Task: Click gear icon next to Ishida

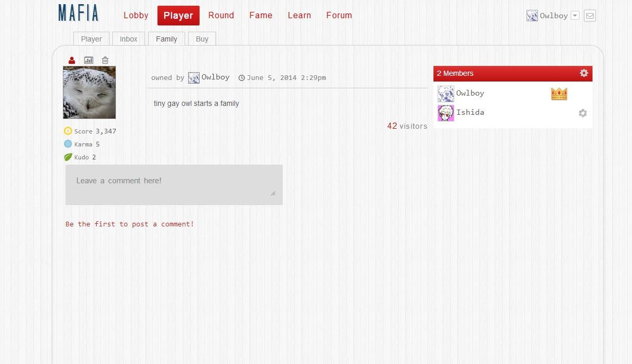Action: (583, 113)
